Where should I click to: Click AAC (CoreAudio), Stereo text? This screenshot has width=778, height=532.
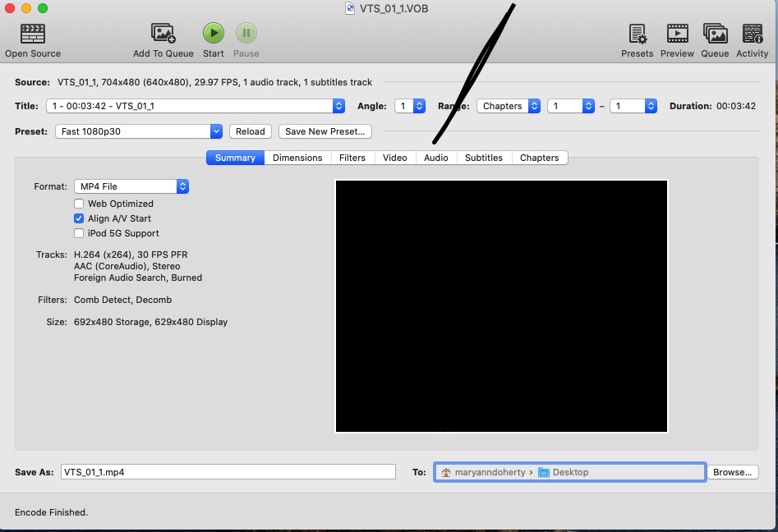127,266
